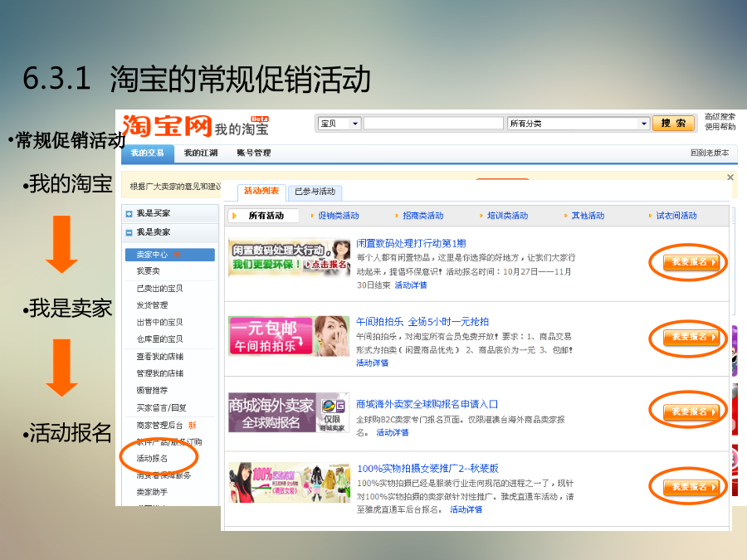Open 仓库里的宝贝 in sidebar

tap(159, 339)
